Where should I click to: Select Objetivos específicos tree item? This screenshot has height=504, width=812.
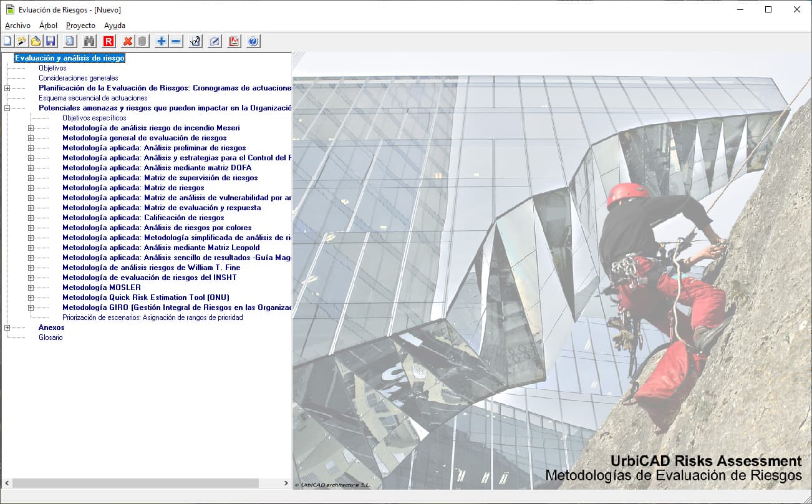[94, 118]
